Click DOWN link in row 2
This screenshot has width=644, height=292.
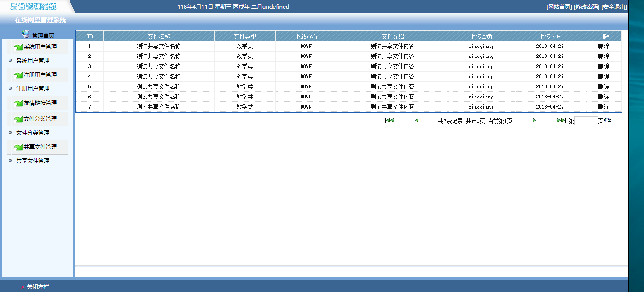tap(306, 57)
